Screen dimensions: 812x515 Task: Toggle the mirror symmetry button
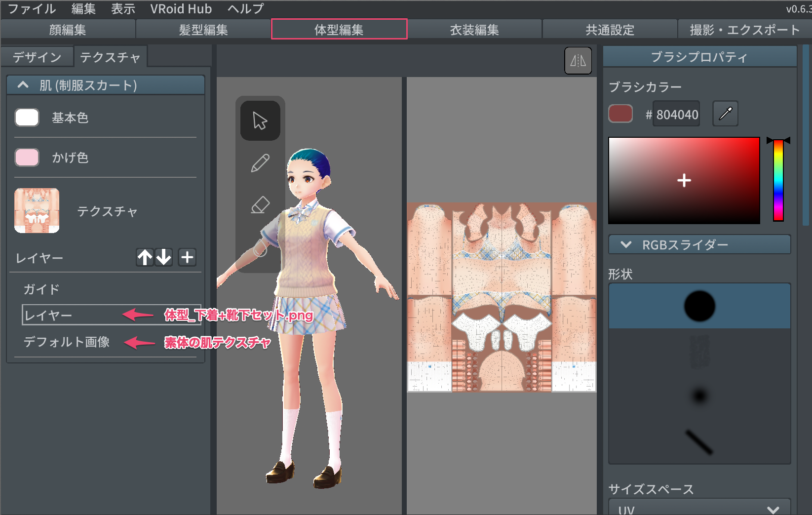coord(578,61)
